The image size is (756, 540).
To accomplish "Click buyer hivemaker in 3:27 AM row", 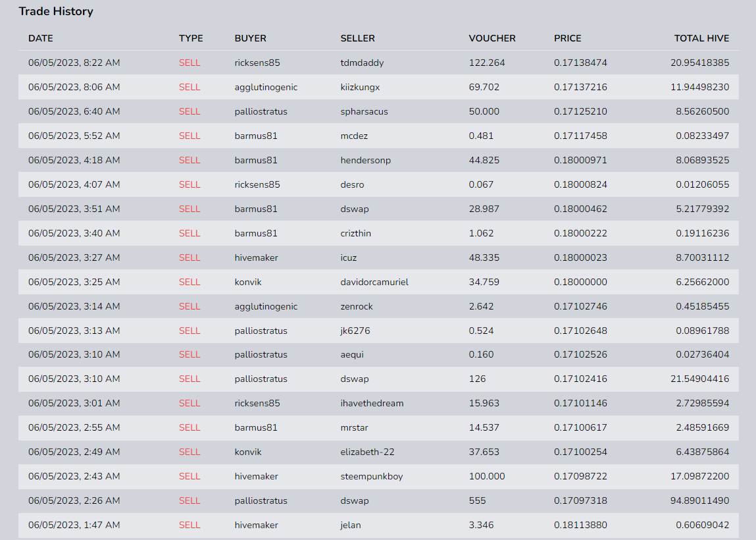I will 257,257.
